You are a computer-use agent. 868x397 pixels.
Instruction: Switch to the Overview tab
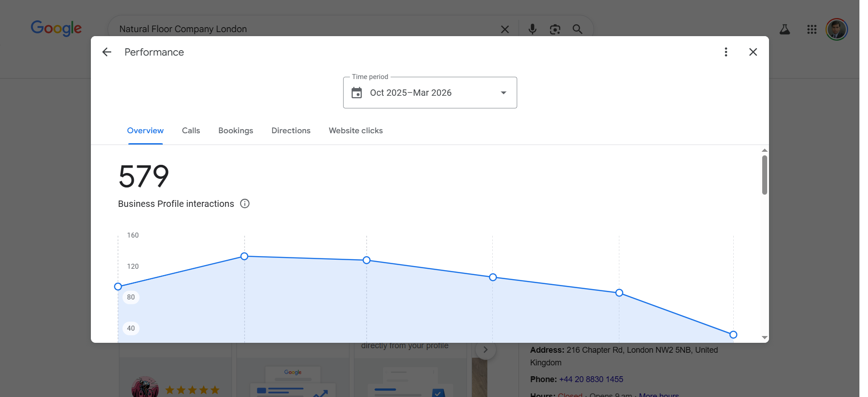(x=145, y=131)
